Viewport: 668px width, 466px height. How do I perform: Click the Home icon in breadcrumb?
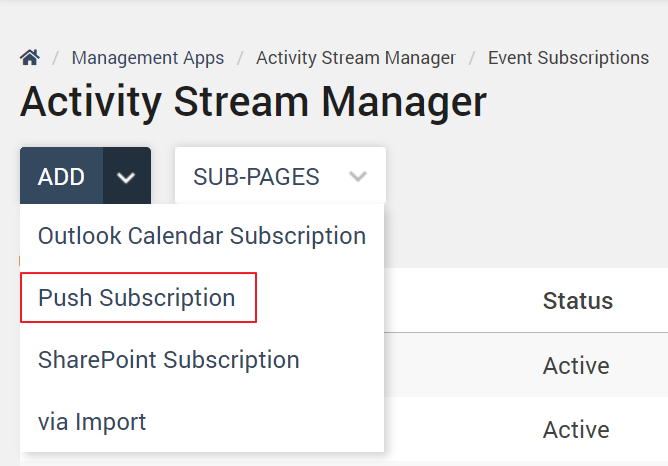[x=29, y=58]
